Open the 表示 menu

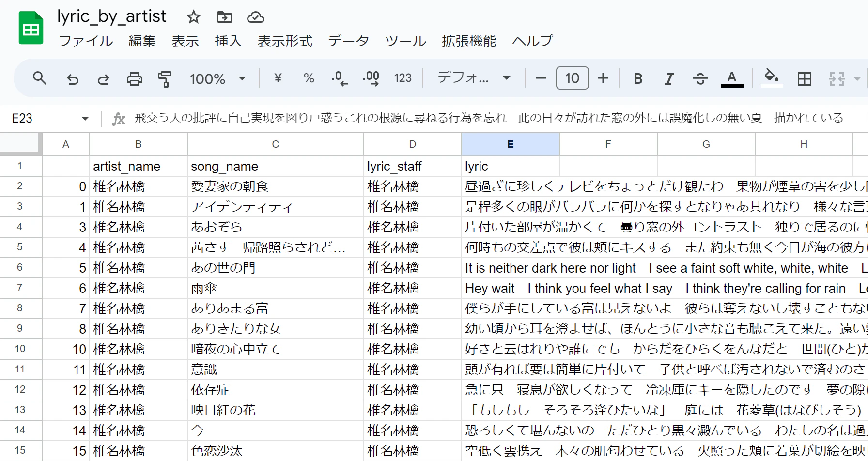[185, 41]
